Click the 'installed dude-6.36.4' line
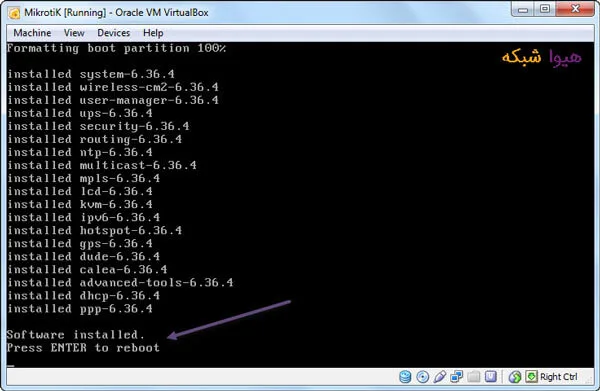This screenshot has height=391, width=600. (x=83, y=256)
